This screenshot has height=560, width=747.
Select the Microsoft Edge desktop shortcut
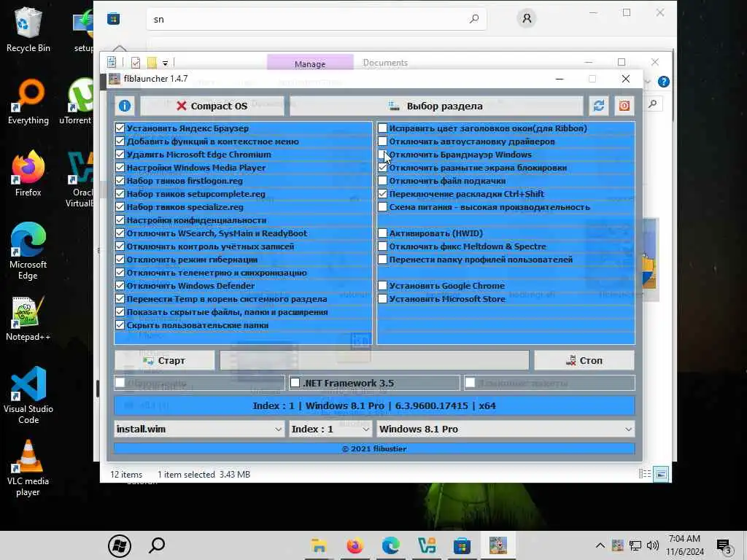(x=28, y=251)
